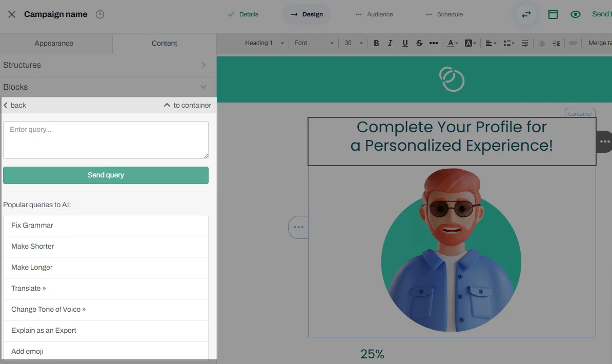612x364 pixels.
Task: Select the heading text block
Action: [x=452, y=141]
